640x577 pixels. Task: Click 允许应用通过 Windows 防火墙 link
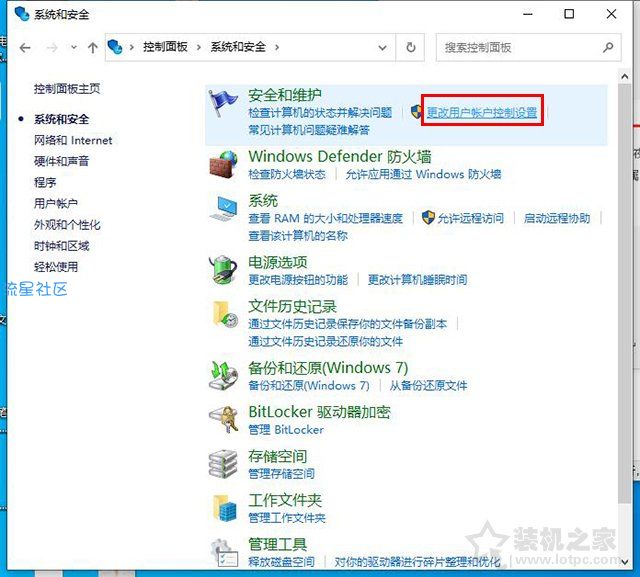[423, 174]
